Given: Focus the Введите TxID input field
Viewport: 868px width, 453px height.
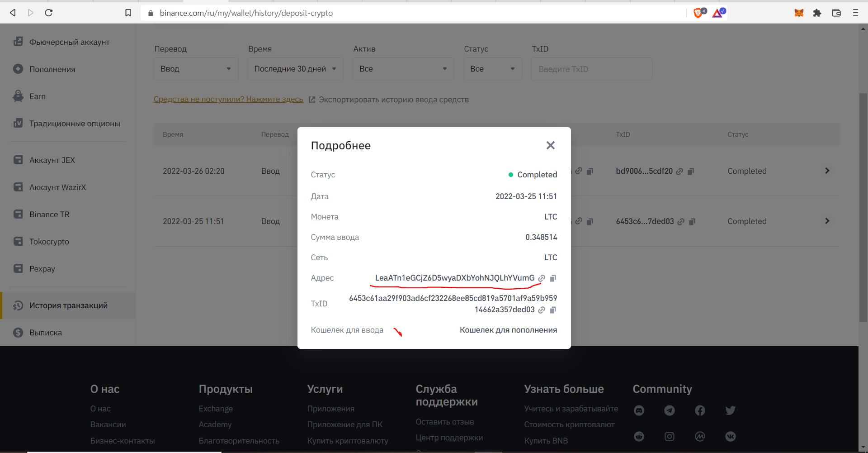Looking at the screenshot, I should [x=591, y=69].
